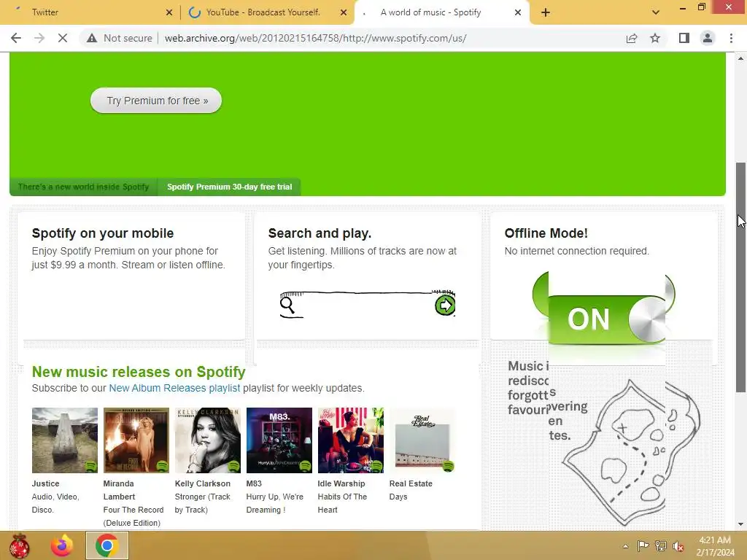Expand the tab search dropdown
747x560 pixels.
[656, 12]
